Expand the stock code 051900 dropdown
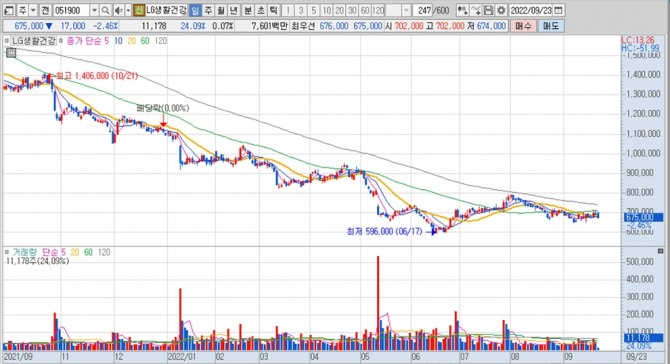The height and width of the screenshot is (364, 670). pos(94,10)
